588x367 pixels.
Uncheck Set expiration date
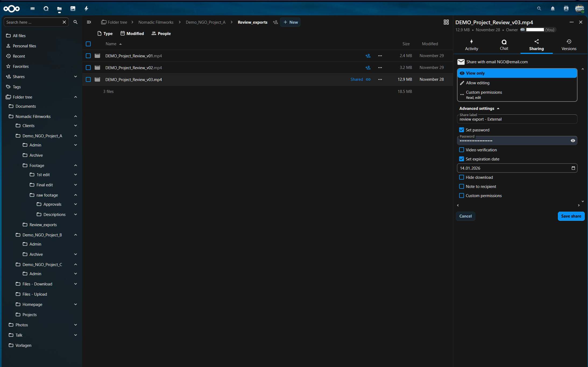(x=462, y=159)
